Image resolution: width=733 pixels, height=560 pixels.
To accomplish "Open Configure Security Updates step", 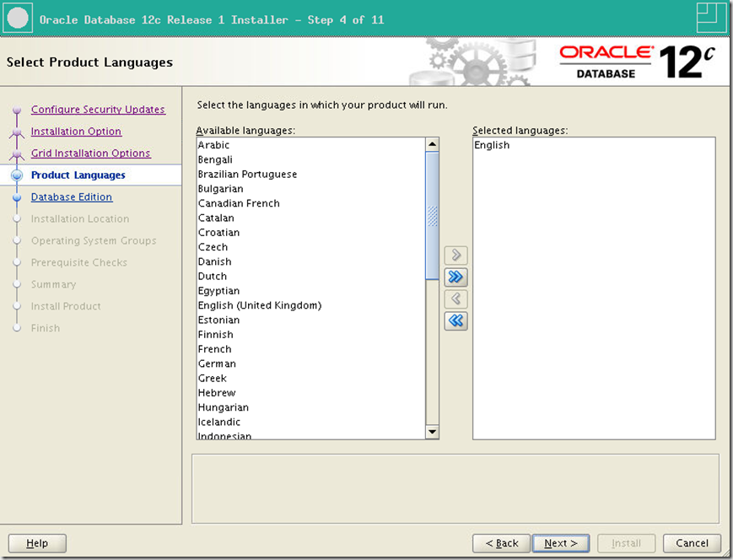I will (x=98, y=110).
